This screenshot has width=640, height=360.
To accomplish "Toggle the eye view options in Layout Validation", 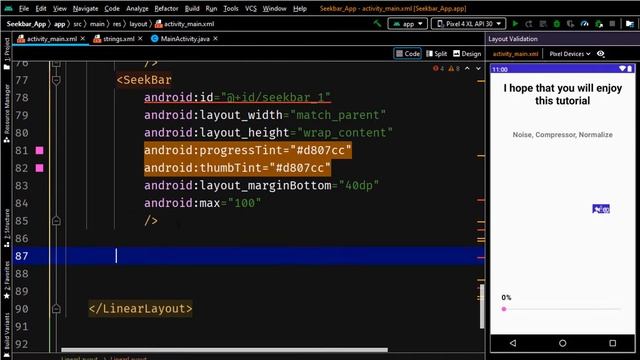I will click(600, 53).
